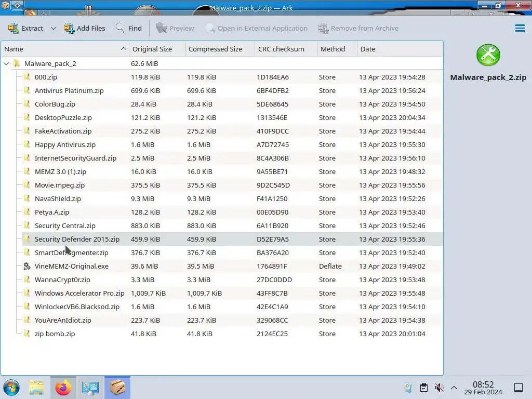Click the Security Central.zip file icon
532x399 pixels.
click(x=27, y=225)
